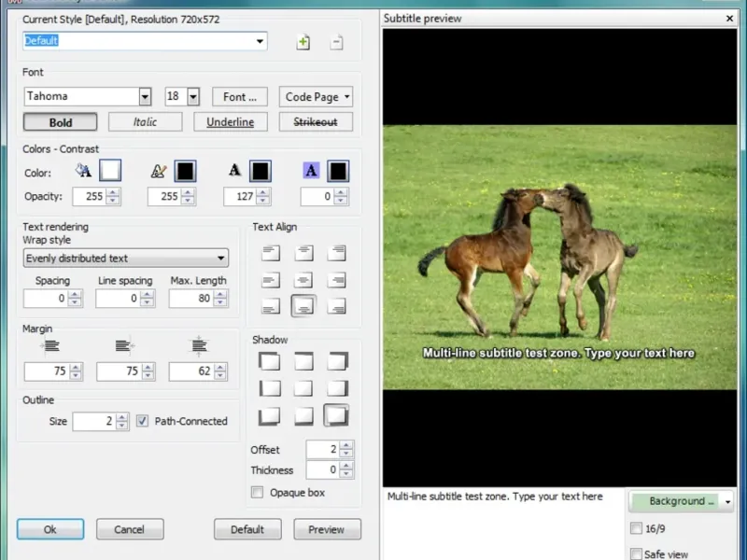Click the add new style icon

pyautogui.click(x=303, y=42)
